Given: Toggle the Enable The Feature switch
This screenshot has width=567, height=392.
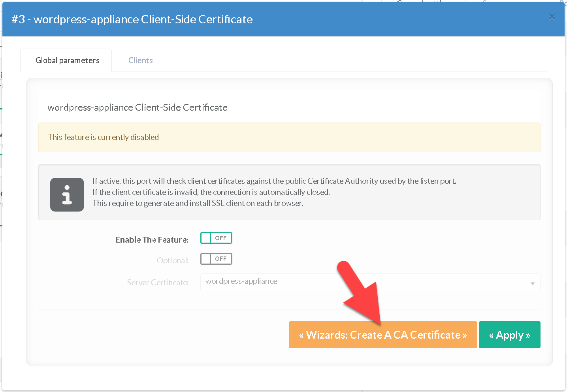Looking at the screenshot, I should point(216,238).
